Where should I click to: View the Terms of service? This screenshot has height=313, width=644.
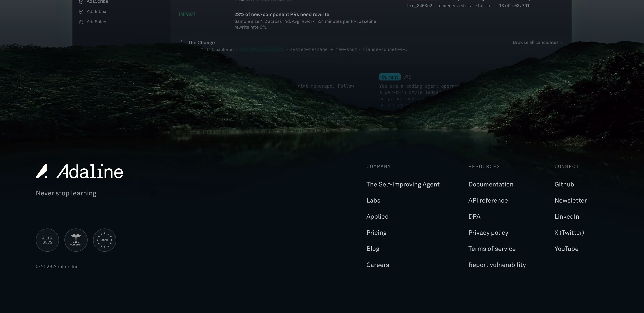492,249
